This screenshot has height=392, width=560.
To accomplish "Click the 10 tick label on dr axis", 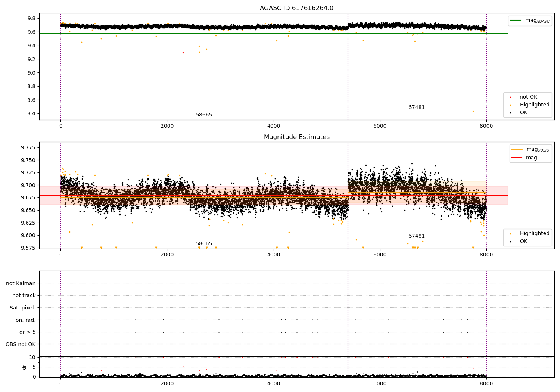I will pyautogui.click(x=32, y=358).
